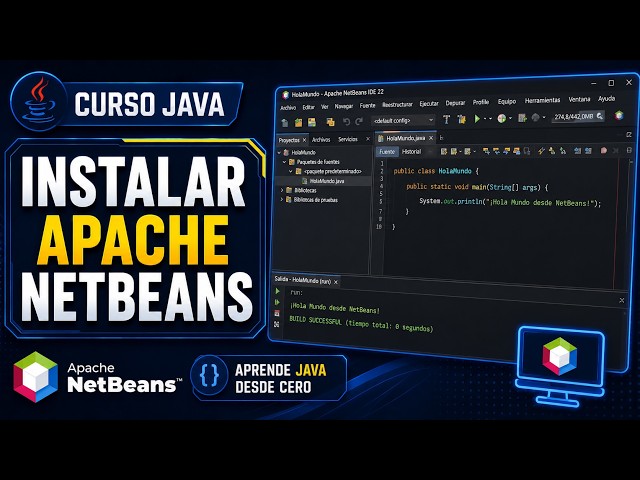Click the magnifier search icon beside memory bar
Image resolution: width=640 pixels, height=480 pixels.
[x=600, y=116]
